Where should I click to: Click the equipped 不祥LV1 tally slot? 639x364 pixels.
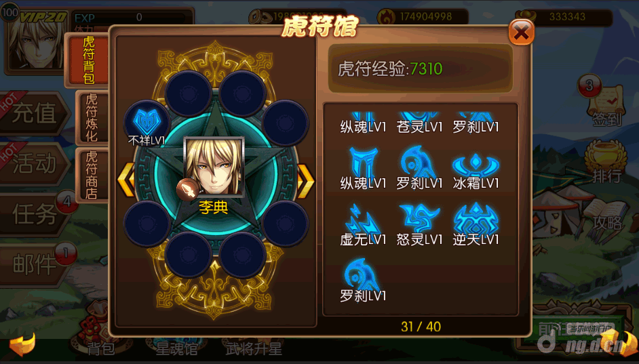[147, 121]
